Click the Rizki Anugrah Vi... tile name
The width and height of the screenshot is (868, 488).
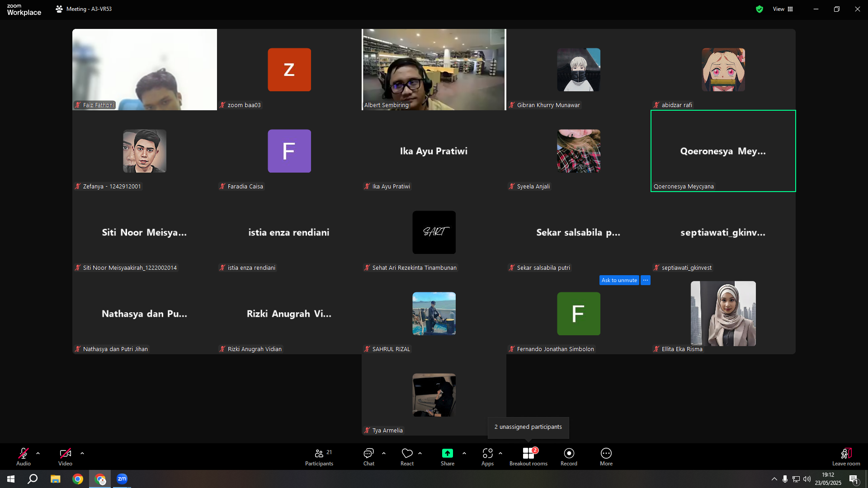click(289, 314)
